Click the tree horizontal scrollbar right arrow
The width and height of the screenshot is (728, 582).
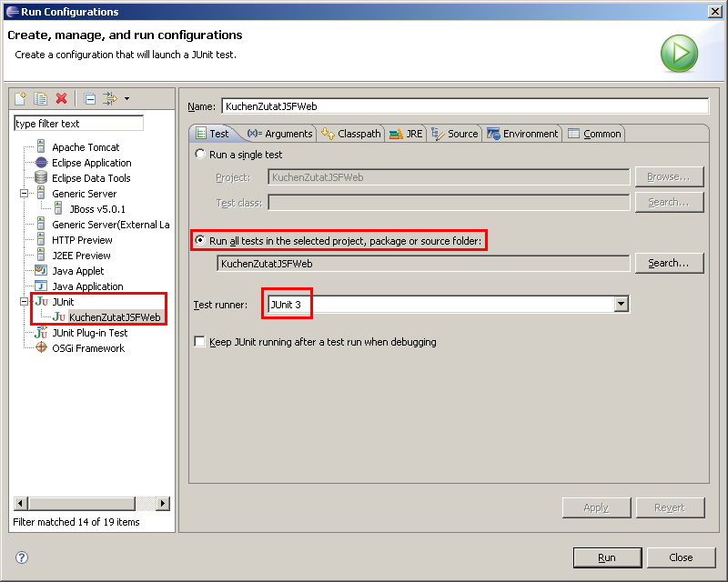click(x=163, y=503)
